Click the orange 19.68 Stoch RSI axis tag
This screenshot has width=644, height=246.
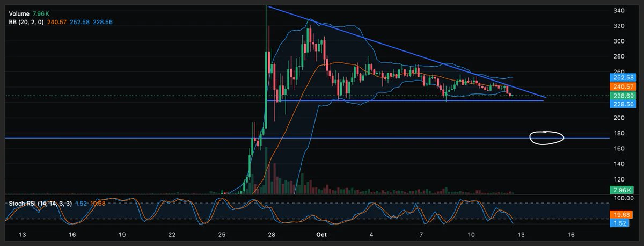pyautogui.click(x=622, y=215)
